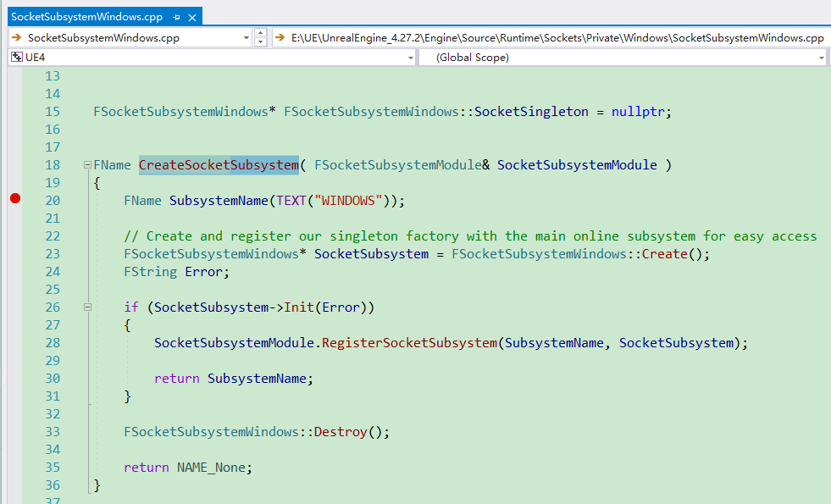This screenshot has height=504, width=831.
Task: Close the SocketSubsystemWindows.cpp tab
Action: pyautogui.click(x=192, y=18)
